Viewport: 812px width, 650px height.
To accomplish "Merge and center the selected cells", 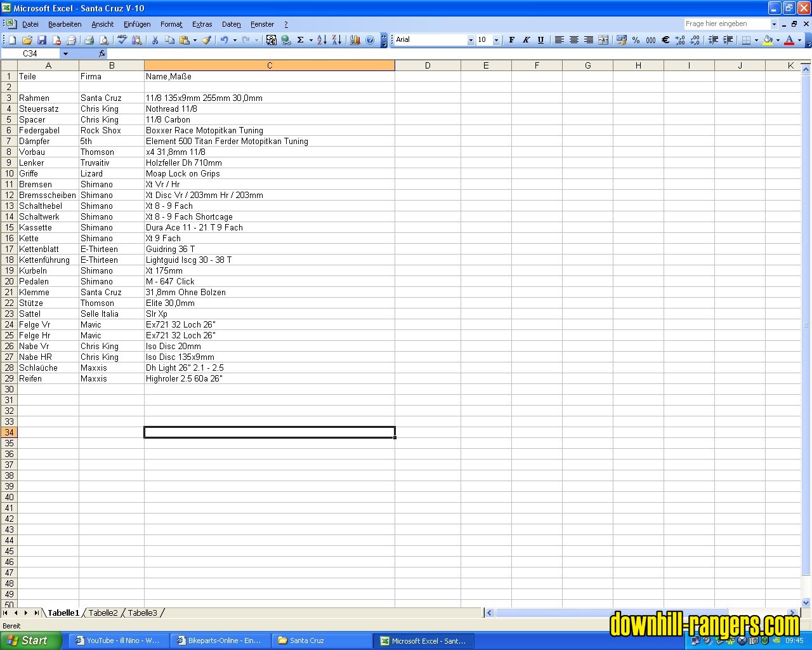I will coord(603,40).
